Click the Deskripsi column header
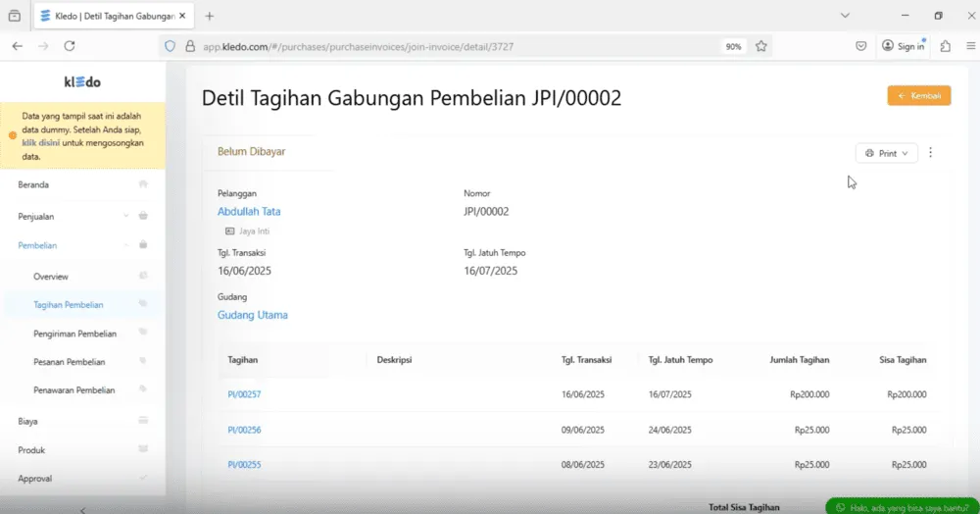Screen dimensions: 980x514 tap(394, 360)
